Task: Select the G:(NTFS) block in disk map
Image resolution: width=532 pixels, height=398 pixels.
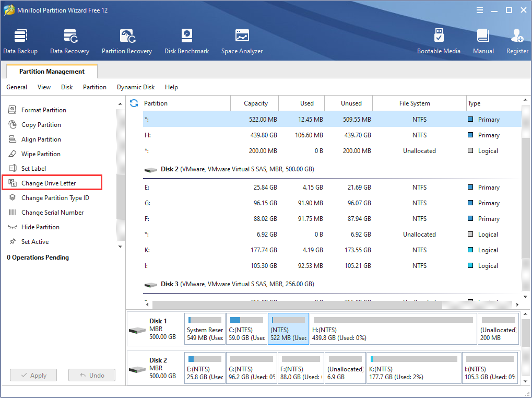Action: [252, 368]
